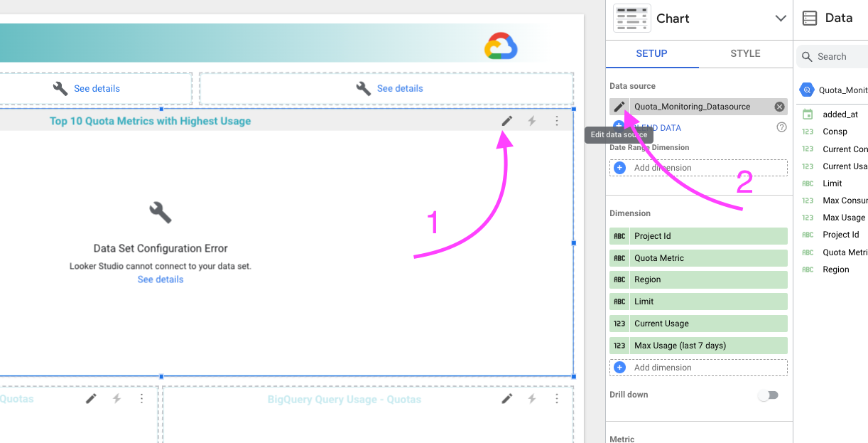Image resolution: width=868 pixels, height=443 pixels.
Task: Click ABC type icon of Project Id dimension
Action: click(619, 236)
